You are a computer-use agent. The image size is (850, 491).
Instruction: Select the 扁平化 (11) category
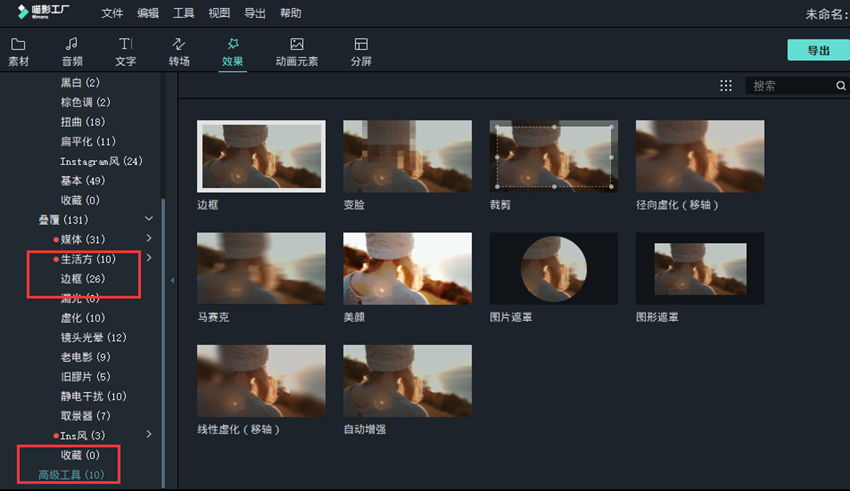click(88, 141)
